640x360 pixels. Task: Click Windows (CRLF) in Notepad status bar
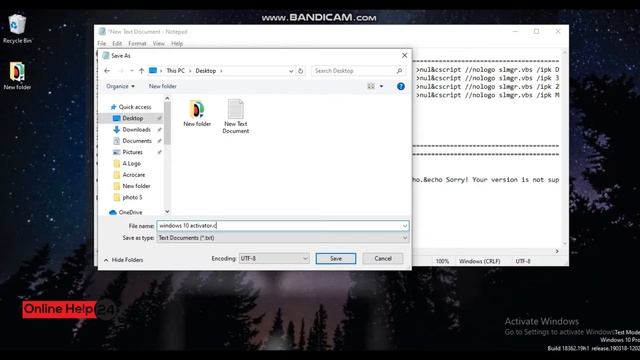click(x=479, y=261)
